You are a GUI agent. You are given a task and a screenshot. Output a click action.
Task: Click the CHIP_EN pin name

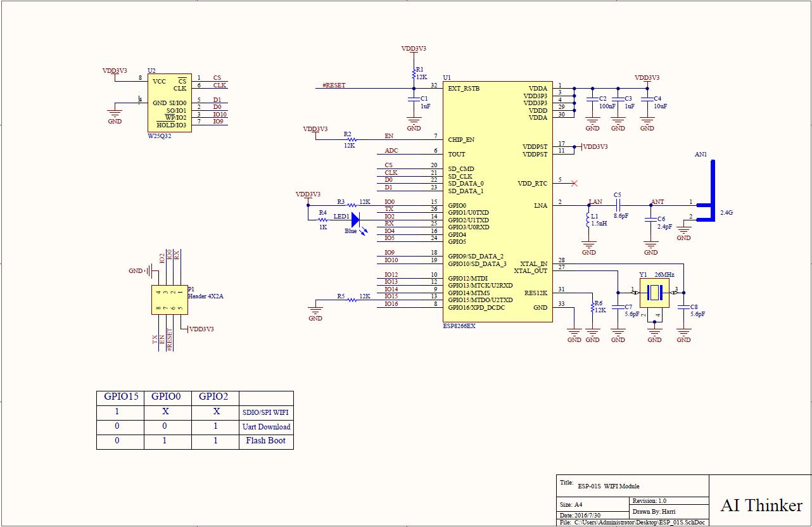[461, 140]
